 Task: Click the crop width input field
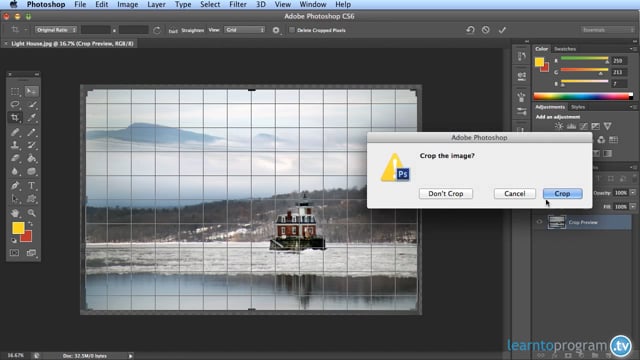click(x=96, y=30)
